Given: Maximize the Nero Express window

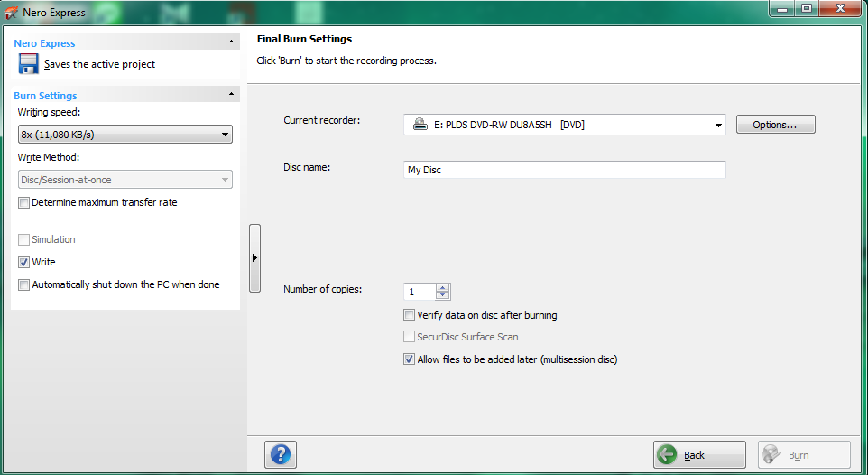Looking at the screenshot, I should [x=807, y=9].
